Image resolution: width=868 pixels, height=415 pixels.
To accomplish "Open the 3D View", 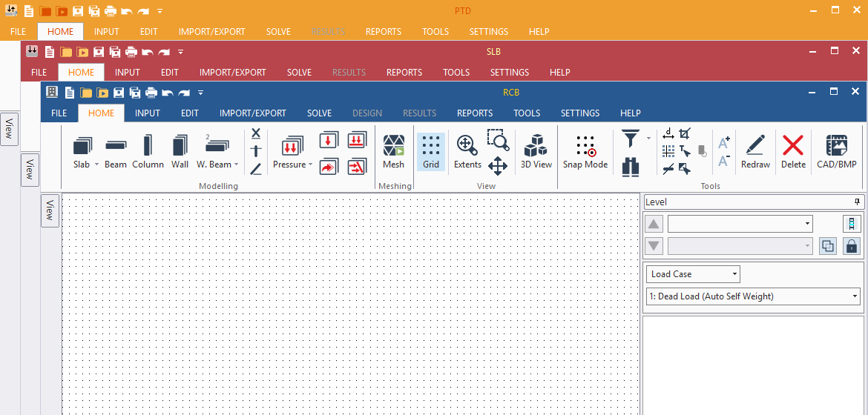I will 536,152.
